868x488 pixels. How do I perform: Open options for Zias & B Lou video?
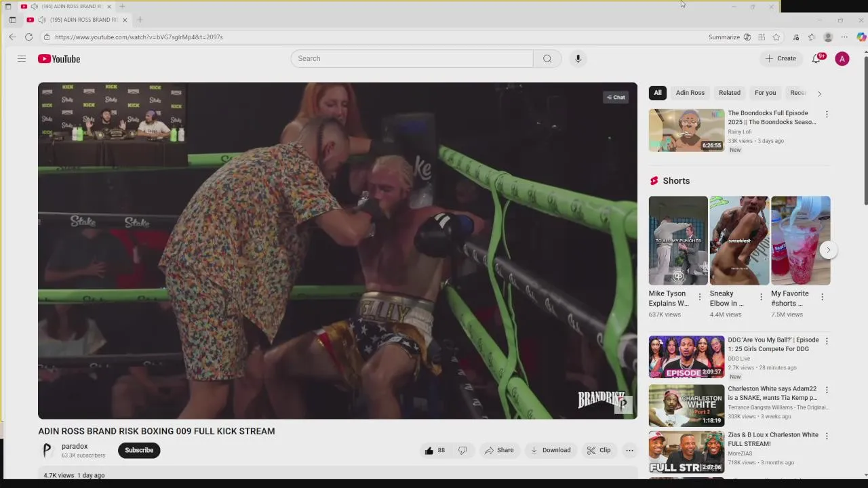point(827,436)
